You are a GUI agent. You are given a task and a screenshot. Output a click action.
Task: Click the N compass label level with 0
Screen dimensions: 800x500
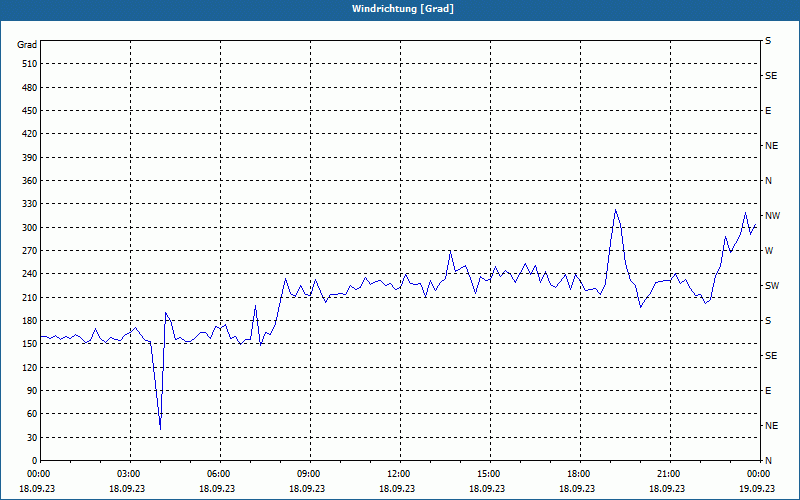pyautogui.click(x=768, y=461)
